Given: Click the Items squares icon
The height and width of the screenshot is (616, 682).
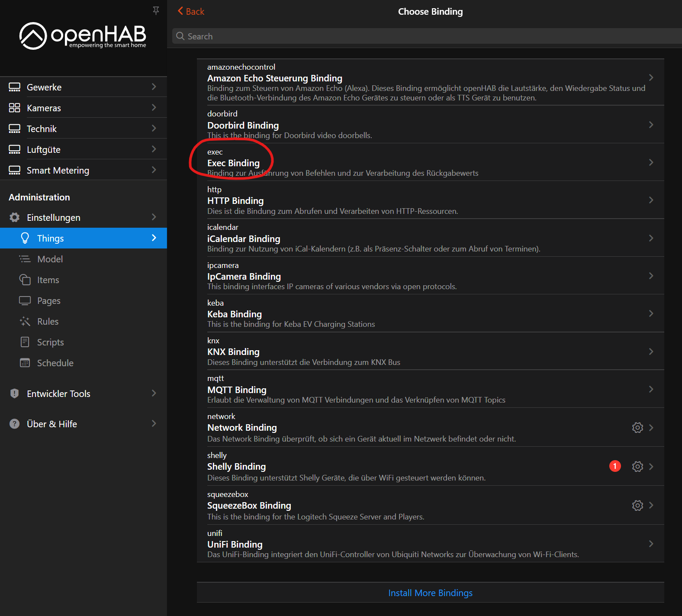Looking at the screenshot, I should click(25, 280).
